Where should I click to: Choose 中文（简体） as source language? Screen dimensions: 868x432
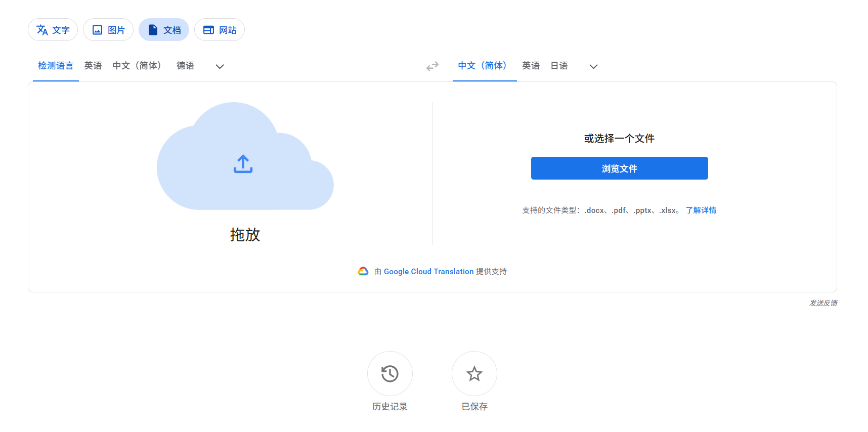137,66
